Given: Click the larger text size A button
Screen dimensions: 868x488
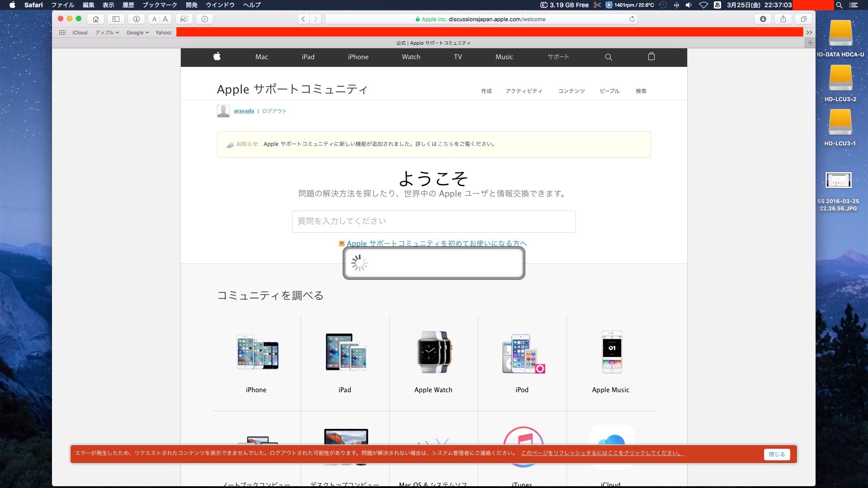Looking at the screenshot, I should pos(165,19).
